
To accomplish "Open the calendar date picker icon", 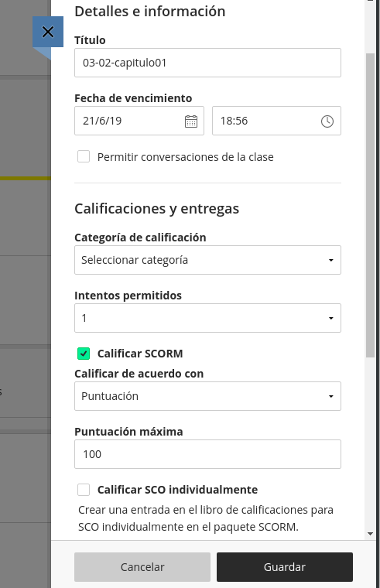I will click(x=191, y=121).
